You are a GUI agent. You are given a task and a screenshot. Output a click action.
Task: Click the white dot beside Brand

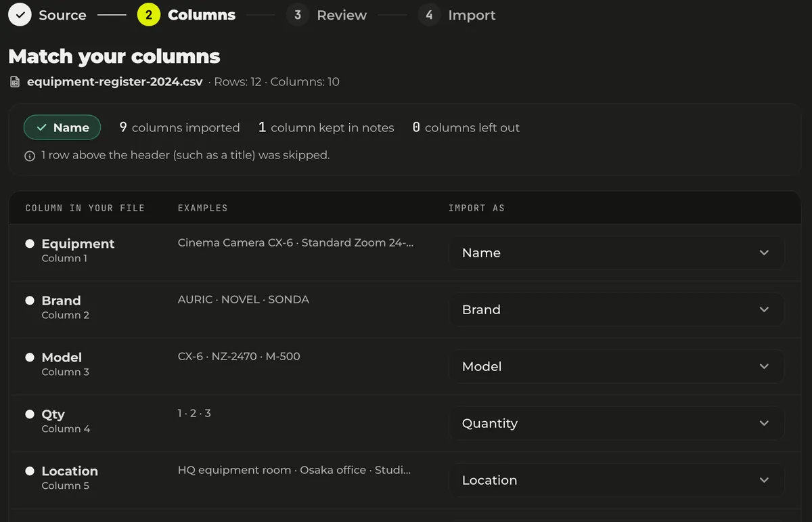pyautogui.click(x=30, y=301)
